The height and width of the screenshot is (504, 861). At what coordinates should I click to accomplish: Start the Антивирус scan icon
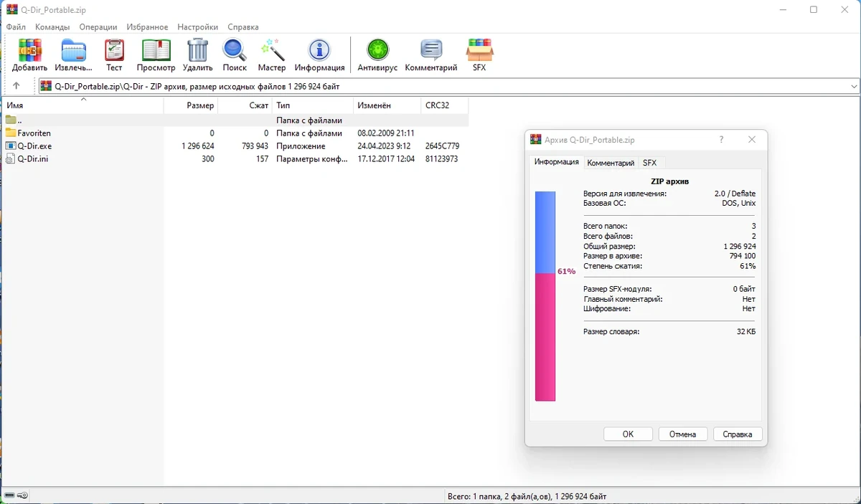pos(377,50)
